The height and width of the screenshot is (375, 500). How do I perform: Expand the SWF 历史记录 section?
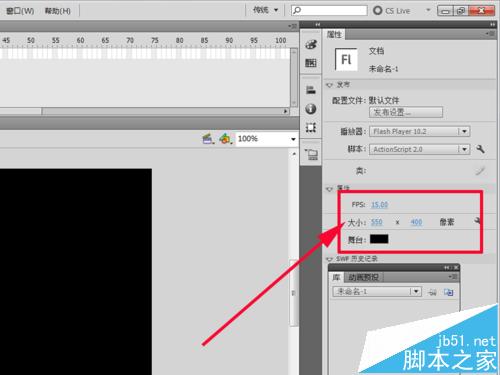(x=329, y=259)
